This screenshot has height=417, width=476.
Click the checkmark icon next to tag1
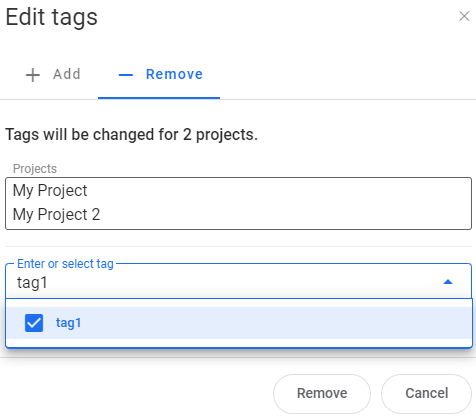click(34, 323)
